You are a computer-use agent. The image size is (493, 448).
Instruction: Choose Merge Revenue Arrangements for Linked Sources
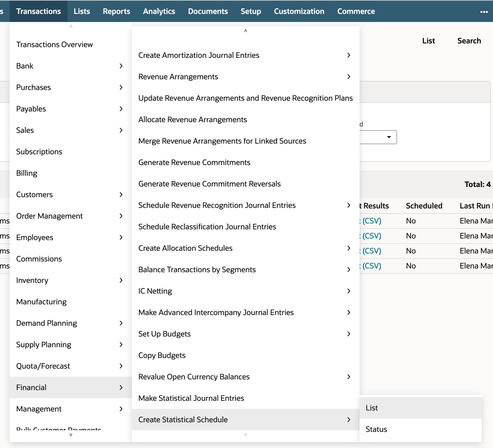[245, 141]
